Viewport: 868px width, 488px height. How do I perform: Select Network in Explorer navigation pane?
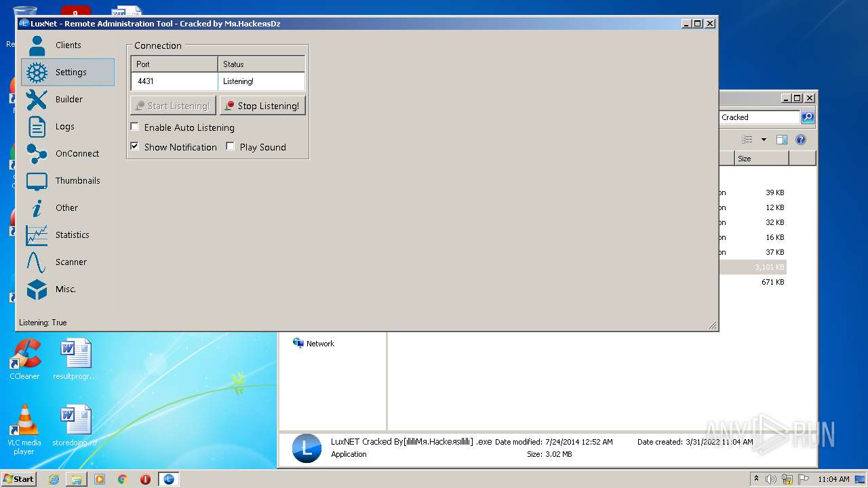(313, 344)
